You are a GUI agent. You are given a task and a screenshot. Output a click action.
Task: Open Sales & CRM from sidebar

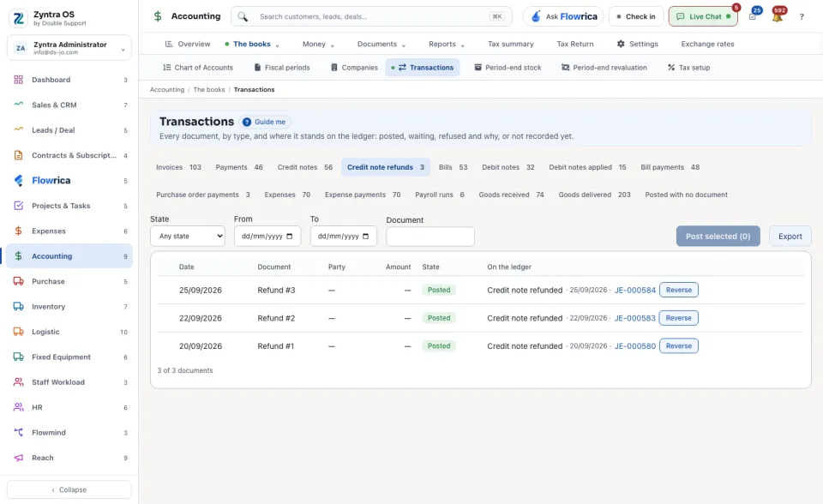pos(69,105)
